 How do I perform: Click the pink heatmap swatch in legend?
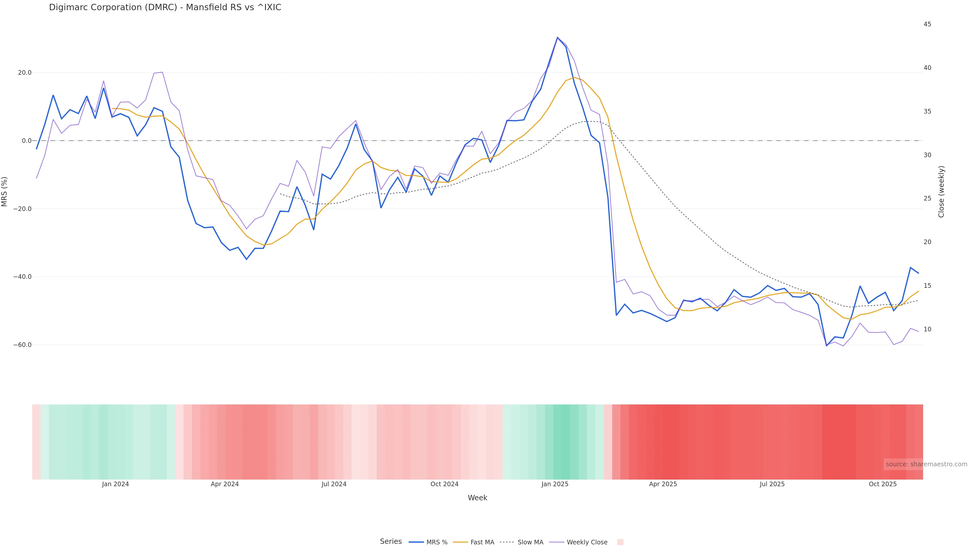620,542
